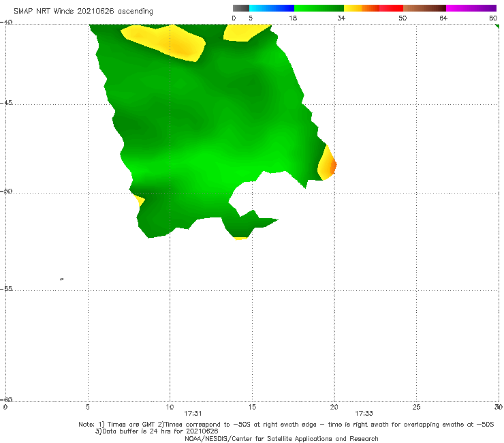Image resolution: width=504 pixels, height=443 pixels.
Task: Click the green segment of the color bar
Action: pyautogui.click(x=319, y=8)
